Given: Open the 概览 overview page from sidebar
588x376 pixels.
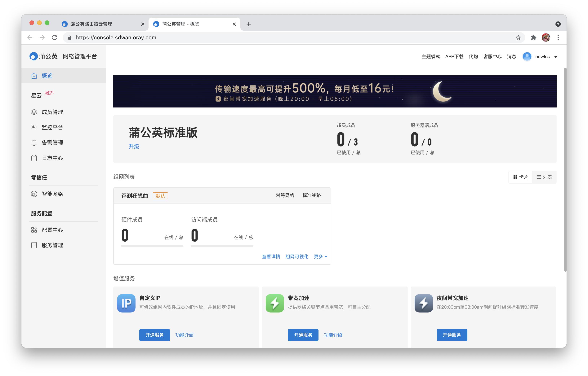Looking at the screenshot, I should pyautogui.click(x=47, y=76).
